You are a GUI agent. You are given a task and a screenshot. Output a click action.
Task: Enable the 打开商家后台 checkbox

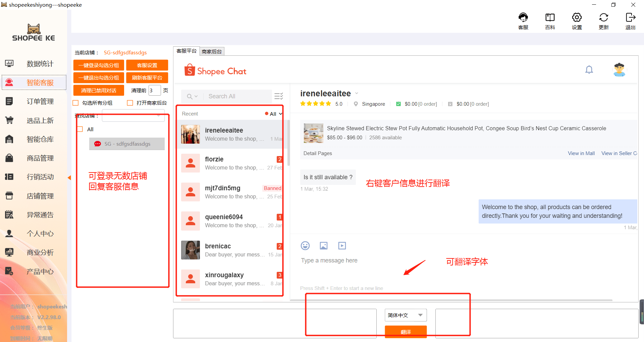[130, 103]
